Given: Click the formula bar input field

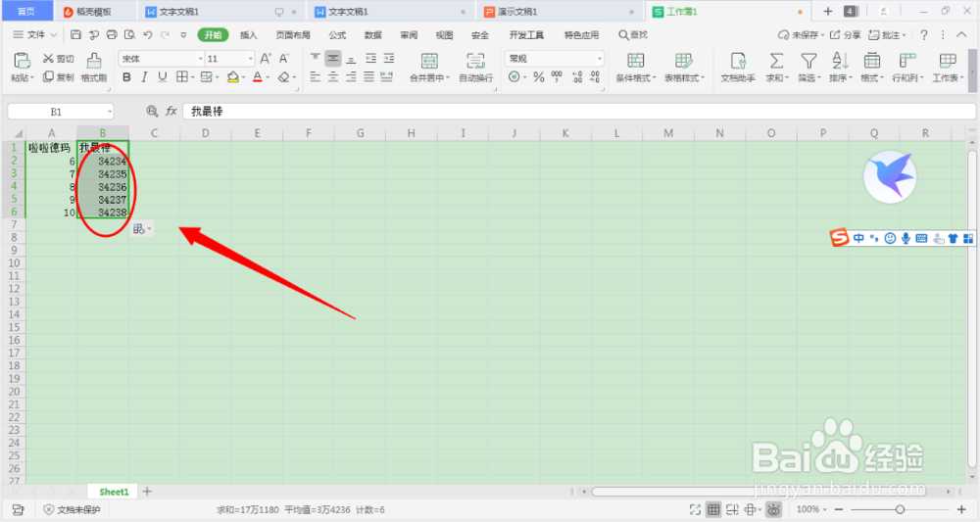Looking at the screenshot, I should click(x=579, y=112).
